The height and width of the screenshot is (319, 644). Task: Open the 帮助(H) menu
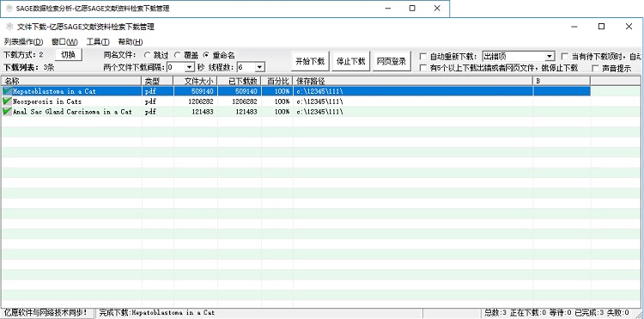point(131,41)
